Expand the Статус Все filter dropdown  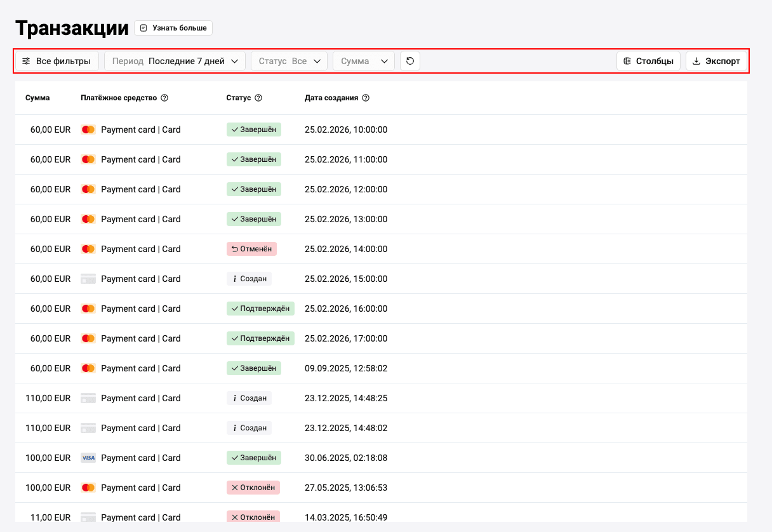(289, 61)
